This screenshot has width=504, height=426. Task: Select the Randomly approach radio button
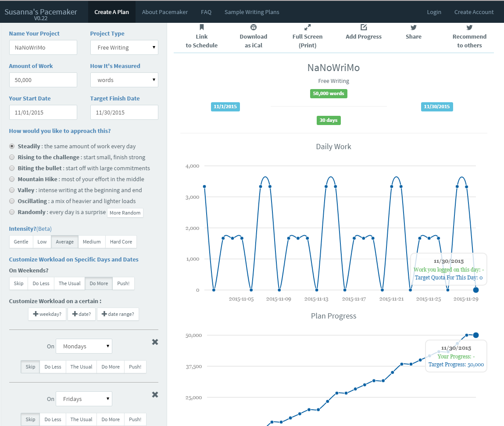point(12,212)
